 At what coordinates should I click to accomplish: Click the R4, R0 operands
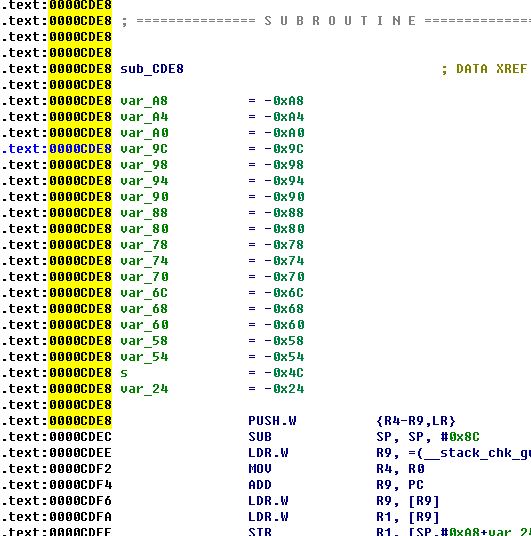[x=400, y=469]
